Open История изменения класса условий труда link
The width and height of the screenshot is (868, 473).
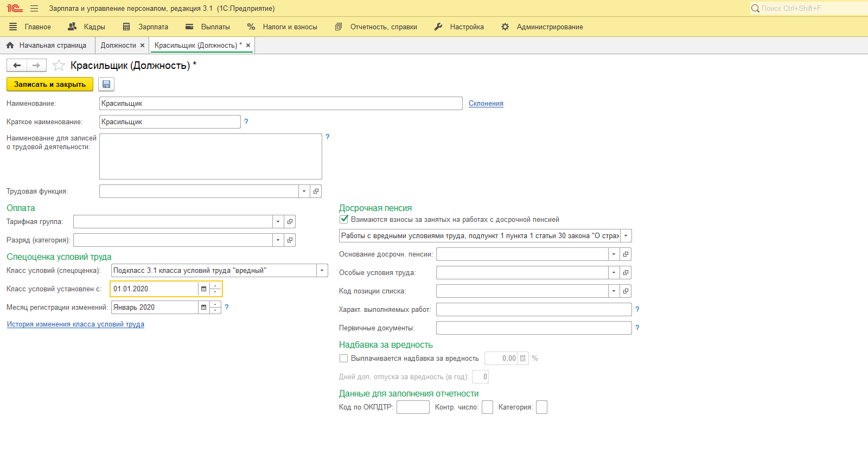(x=75, y=324)
